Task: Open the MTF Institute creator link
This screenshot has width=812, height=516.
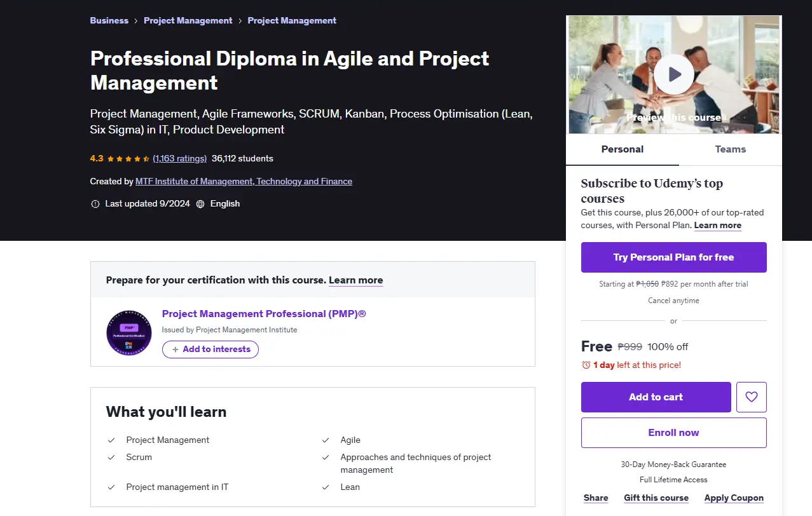Action: point(244,181)
